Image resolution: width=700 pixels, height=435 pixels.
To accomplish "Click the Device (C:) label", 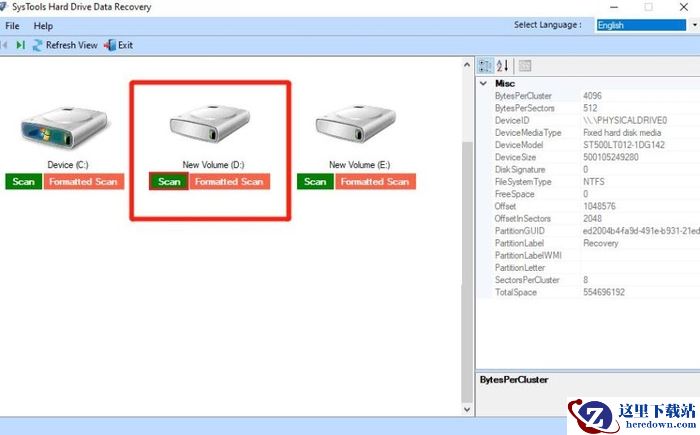I will [x=68, y=165].
